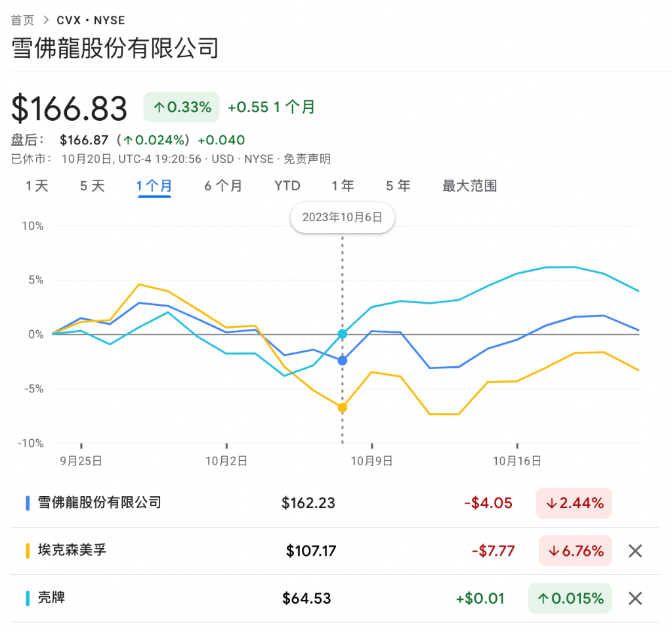Click the blue data point on chart
The image size is (672, 632).
coord(342,360)
